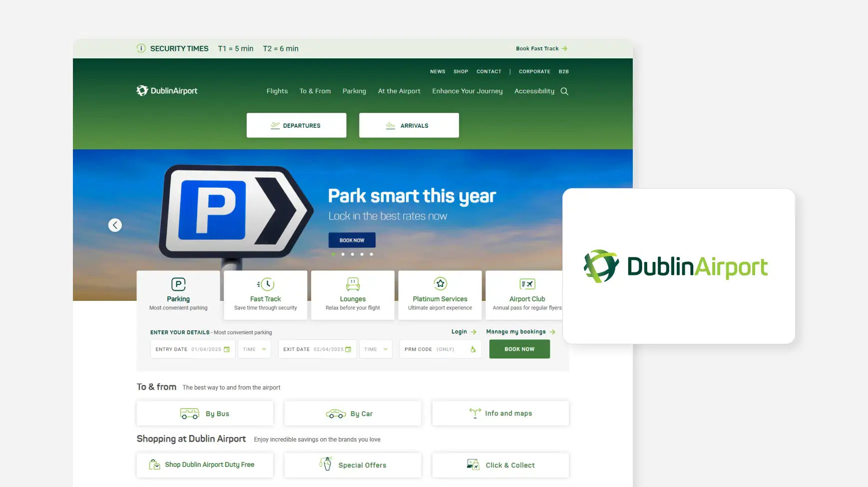
Task: Select the first carousel dot
Action: (x=333, y=254)
